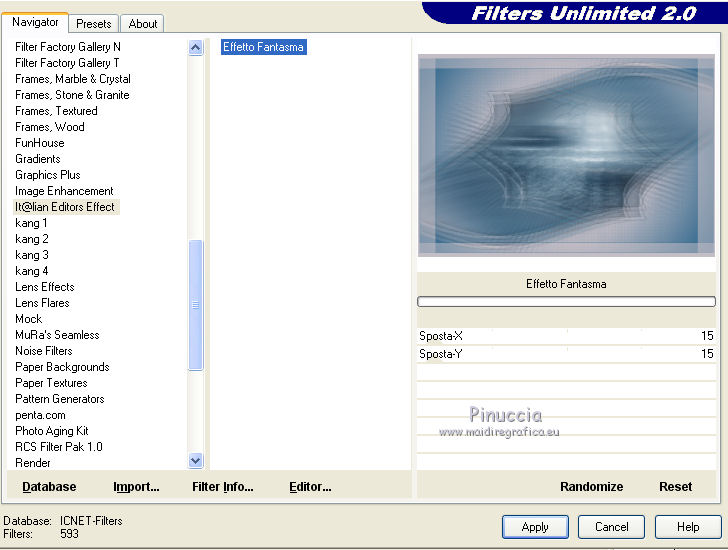728x550 pixels.
Task: Select Frames, Wood category
Action: coord(50,127)
